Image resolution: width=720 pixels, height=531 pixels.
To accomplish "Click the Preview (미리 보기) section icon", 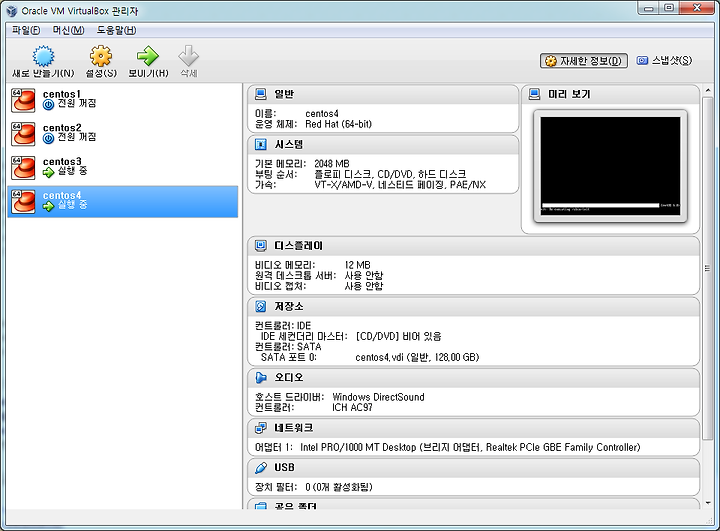I will [534, 94].
